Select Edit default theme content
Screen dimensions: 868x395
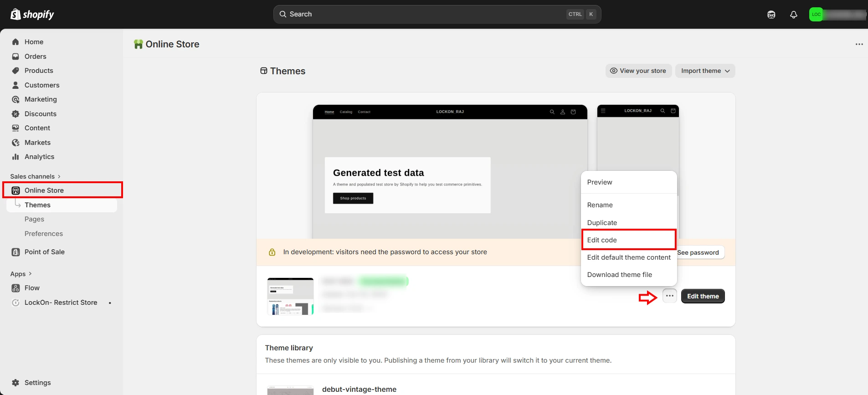629,257
